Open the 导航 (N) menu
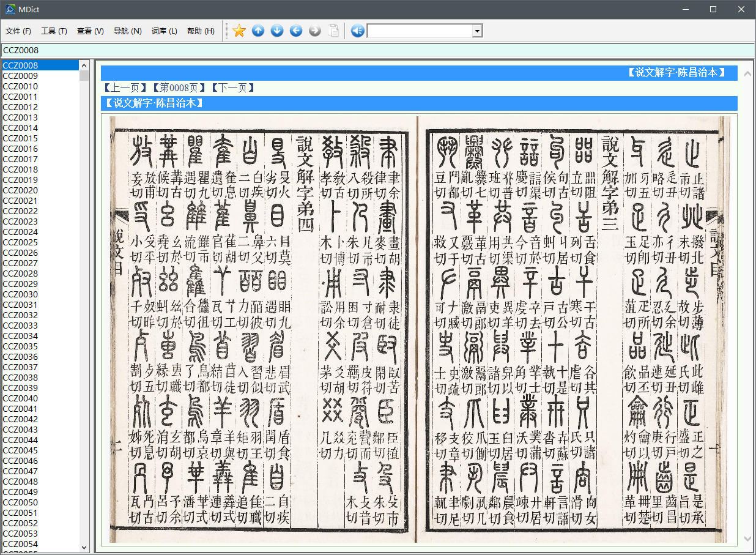Screen dimensions: 756x555 [x=127, y=31]
